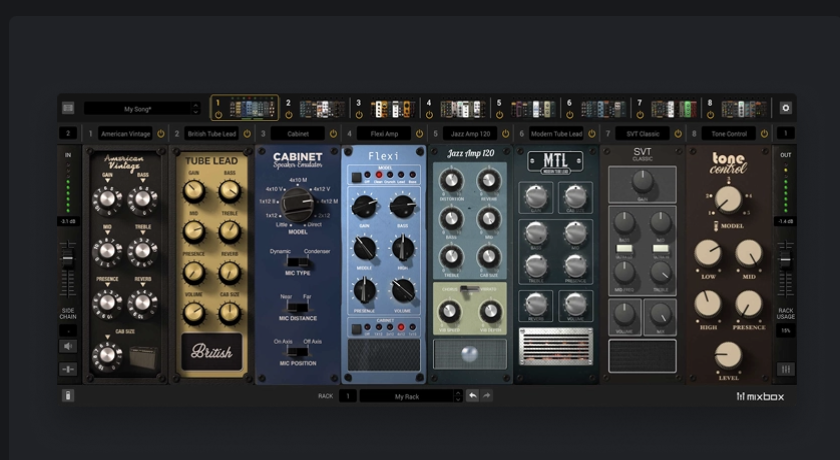Screen dimensions: 840x460
Task: Click the 15% rack usage readout
Action: pyautogui.click(x=785, y=331)
